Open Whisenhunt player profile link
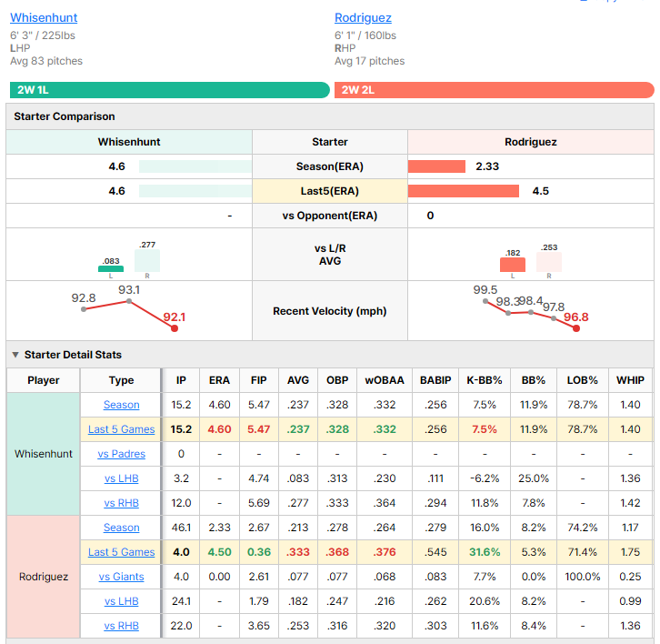This screenshot has width=660, height=644. pyautogui.click(x=44, y=17)
